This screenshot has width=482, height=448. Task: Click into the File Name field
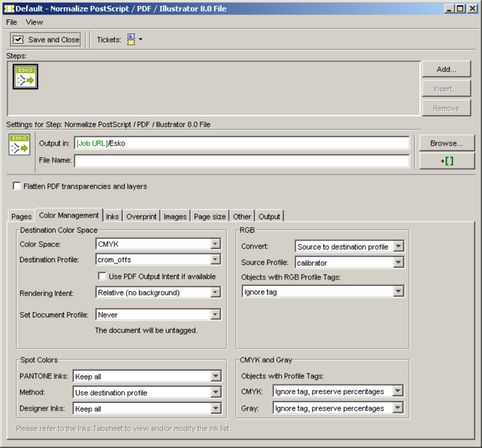coord(242,161)
